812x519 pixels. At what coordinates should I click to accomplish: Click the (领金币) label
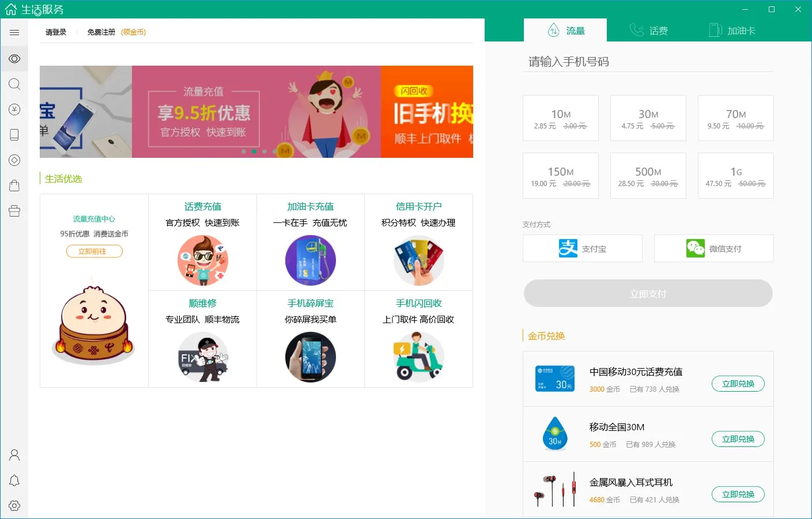tap(133, 32)
